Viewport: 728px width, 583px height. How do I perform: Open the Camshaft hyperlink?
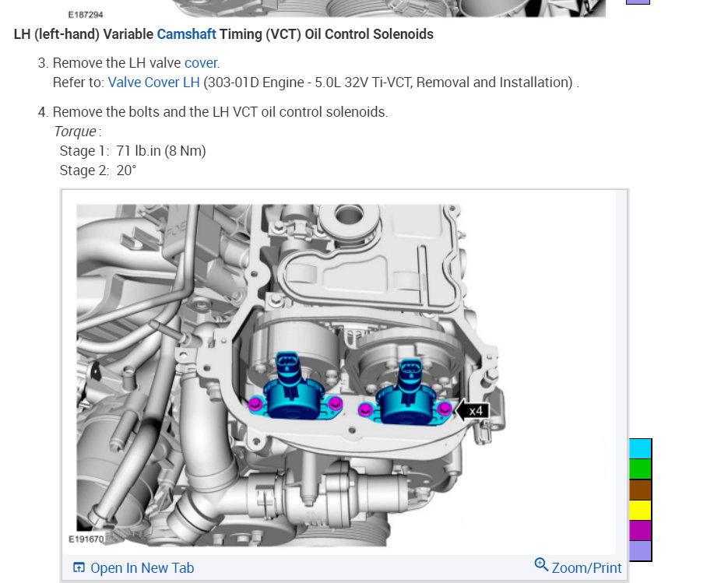coord(185,34)
